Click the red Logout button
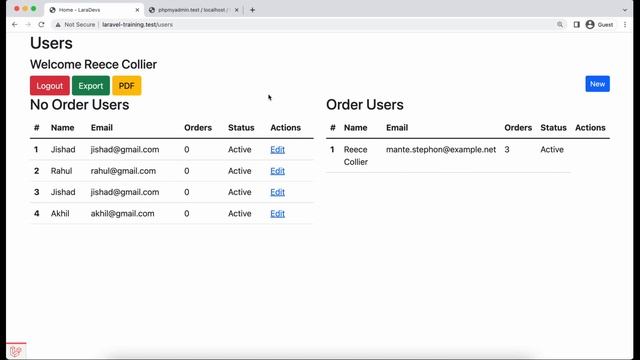The height and width of the screenshot is (360, 640). pos(50,86)
